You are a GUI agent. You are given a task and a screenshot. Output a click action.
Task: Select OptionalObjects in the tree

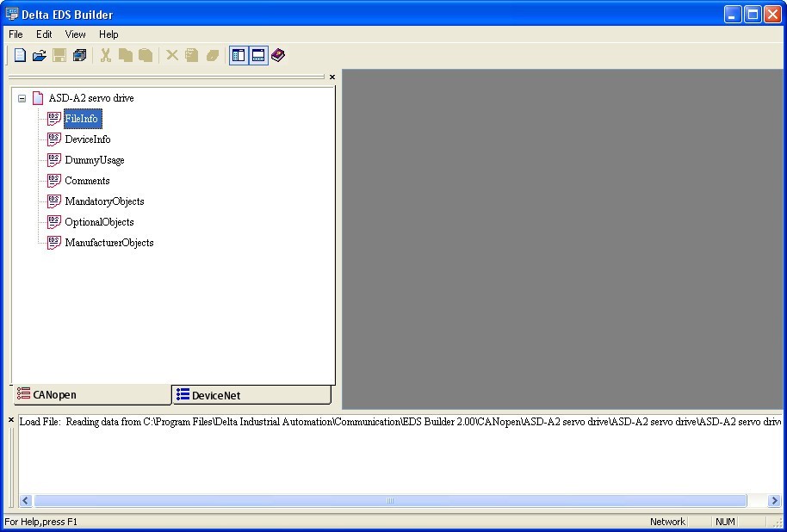tap(99, 222)
